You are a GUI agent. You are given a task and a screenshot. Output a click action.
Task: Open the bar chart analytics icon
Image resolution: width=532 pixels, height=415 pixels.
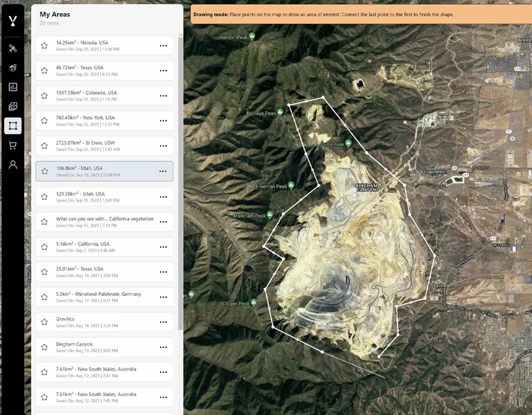13,87
